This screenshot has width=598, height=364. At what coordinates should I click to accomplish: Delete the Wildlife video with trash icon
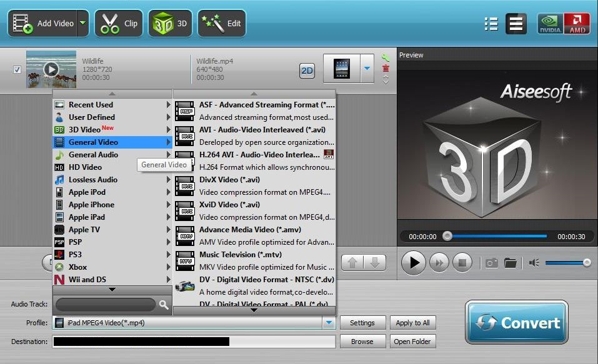tap(386, 69)
